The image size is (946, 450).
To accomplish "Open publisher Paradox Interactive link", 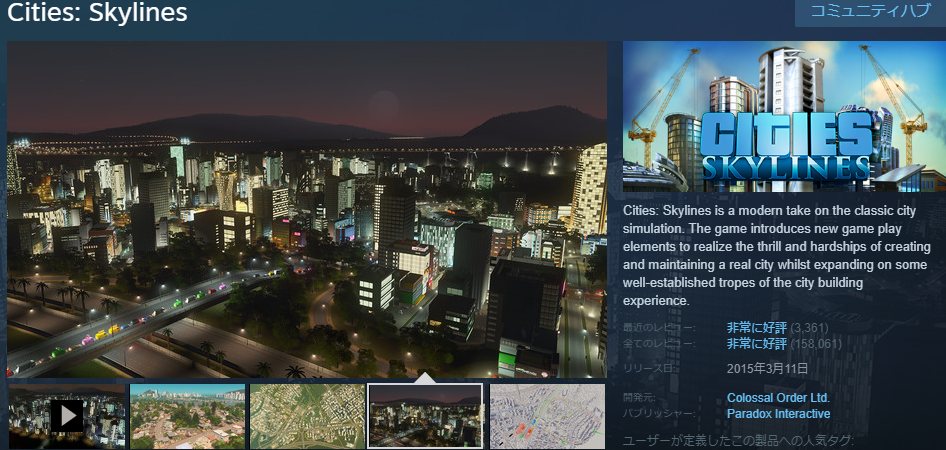I will (x=778, y=414).
